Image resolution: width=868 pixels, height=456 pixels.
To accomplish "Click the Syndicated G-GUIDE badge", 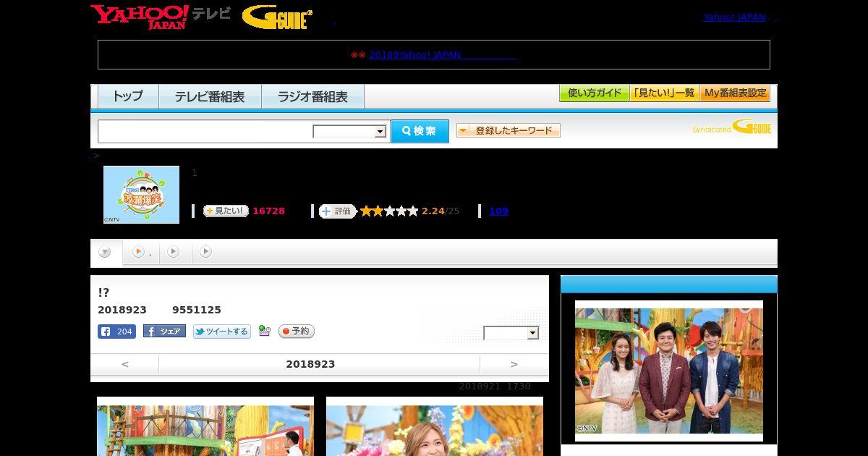I will 731,127.
